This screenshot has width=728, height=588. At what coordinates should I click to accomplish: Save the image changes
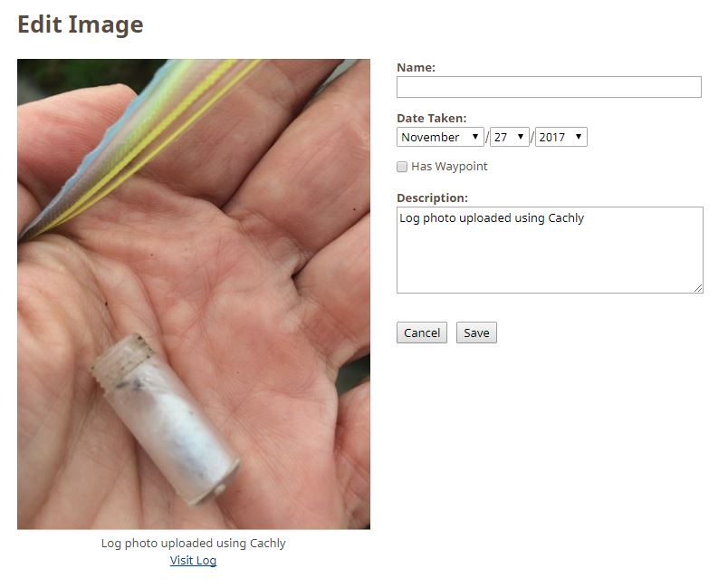point(476,333)
